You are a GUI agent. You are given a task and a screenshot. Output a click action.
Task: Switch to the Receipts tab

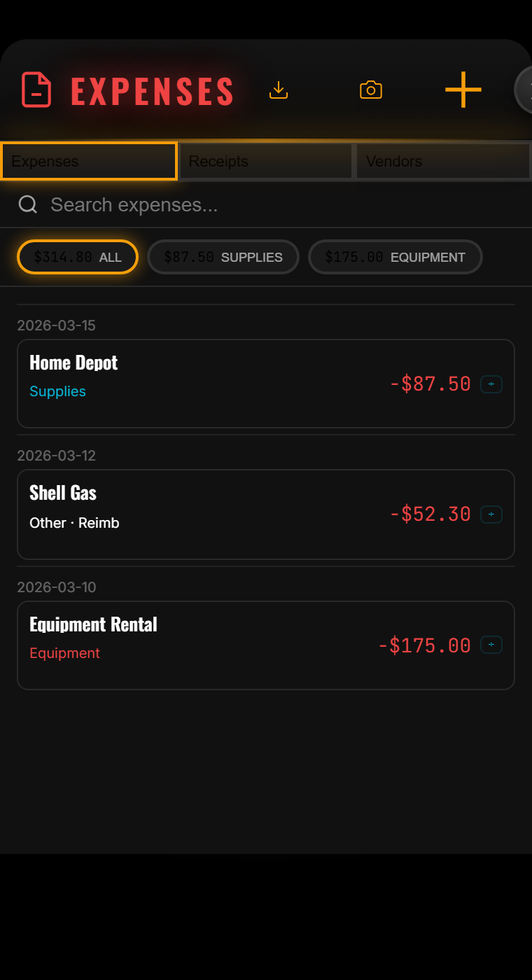pos(266,162)
